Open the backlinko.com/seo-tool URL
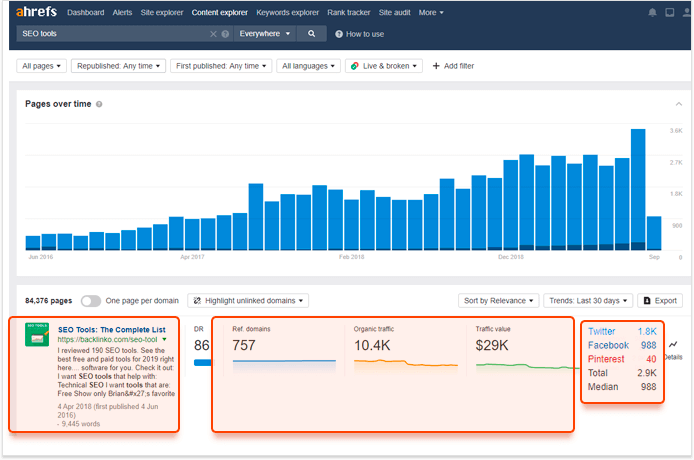The height and width of the screenshot is (460, 694). click(108, 340)
